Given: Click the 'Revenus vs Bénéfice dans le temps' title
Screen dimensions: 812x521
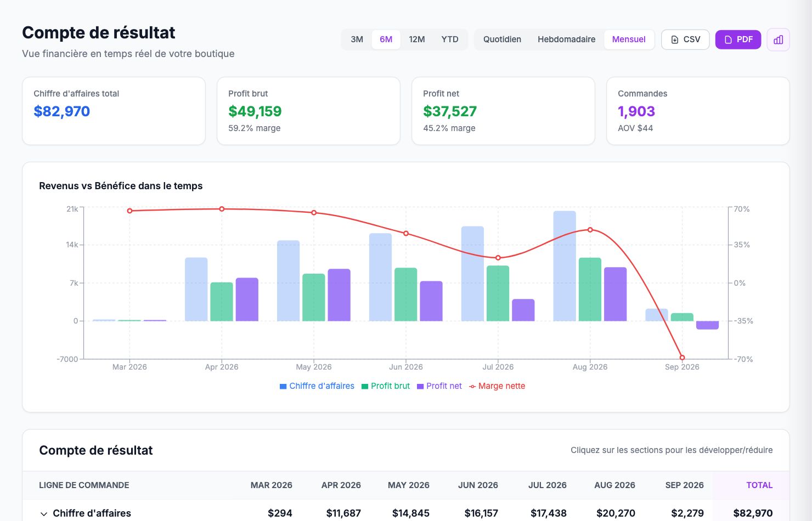Looking at the screenshot, I should pyautogui.click(x=121, y=186).
